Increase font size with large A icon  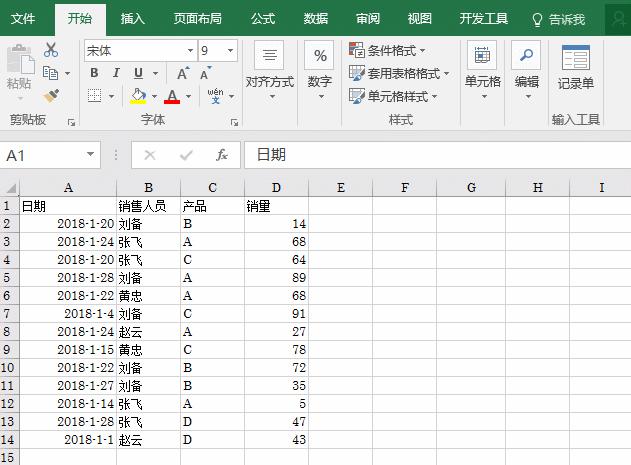(183, 73)
